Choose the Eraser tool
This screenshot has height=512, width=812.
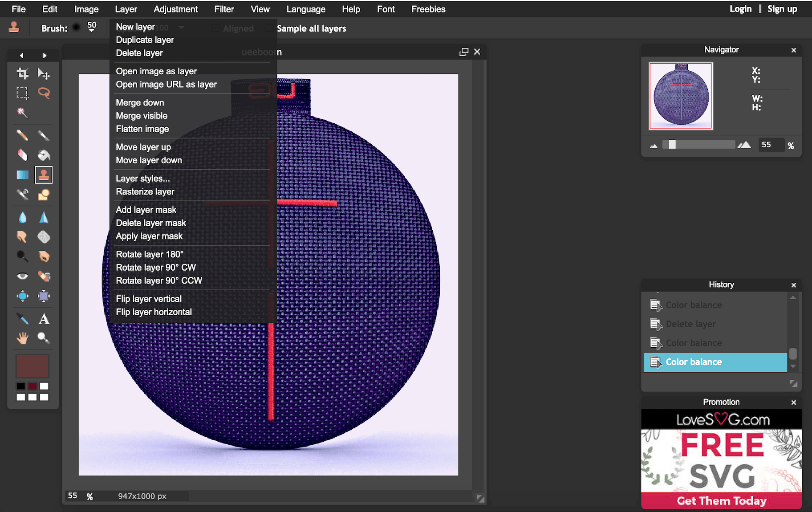click(x=22, y=155)
